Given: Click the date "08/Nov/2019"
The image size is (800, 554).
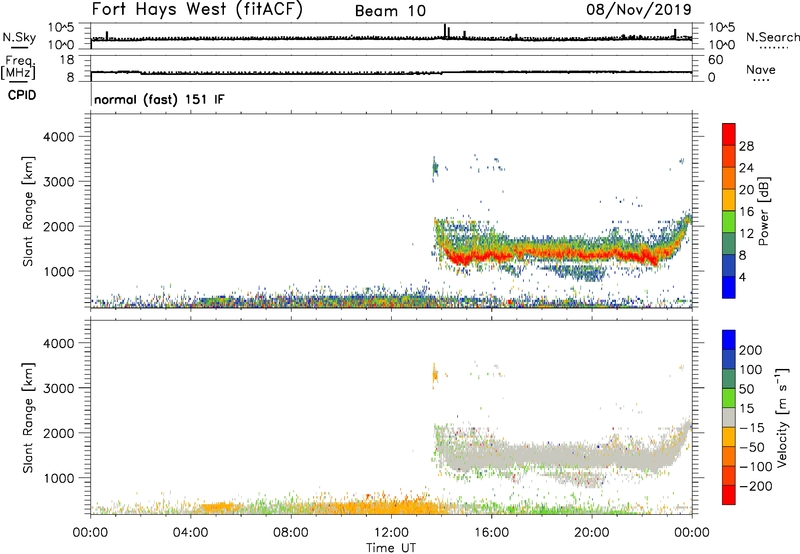Looking at the screenshot, I should pos(639,9).
